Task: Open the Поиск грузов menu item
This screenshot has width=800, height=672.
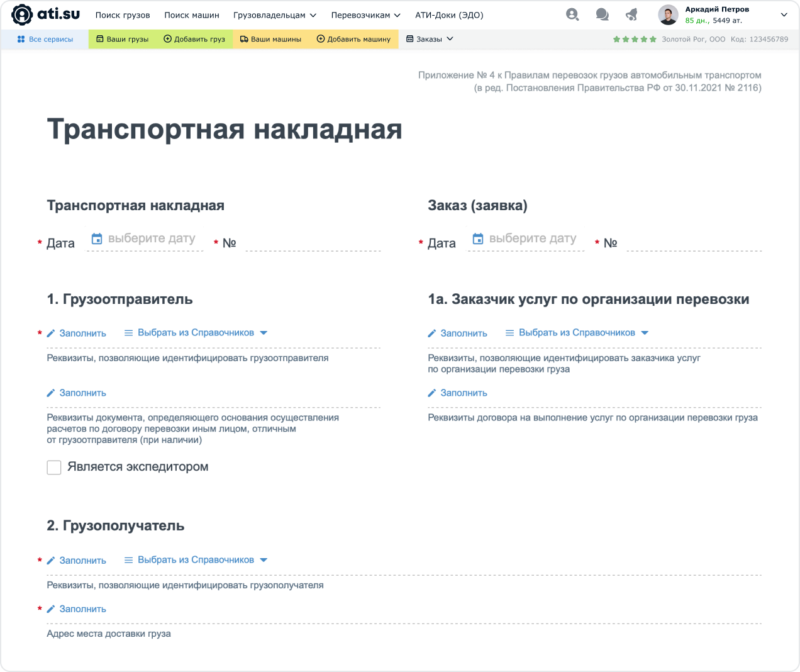Action: (x=123, y=15)
